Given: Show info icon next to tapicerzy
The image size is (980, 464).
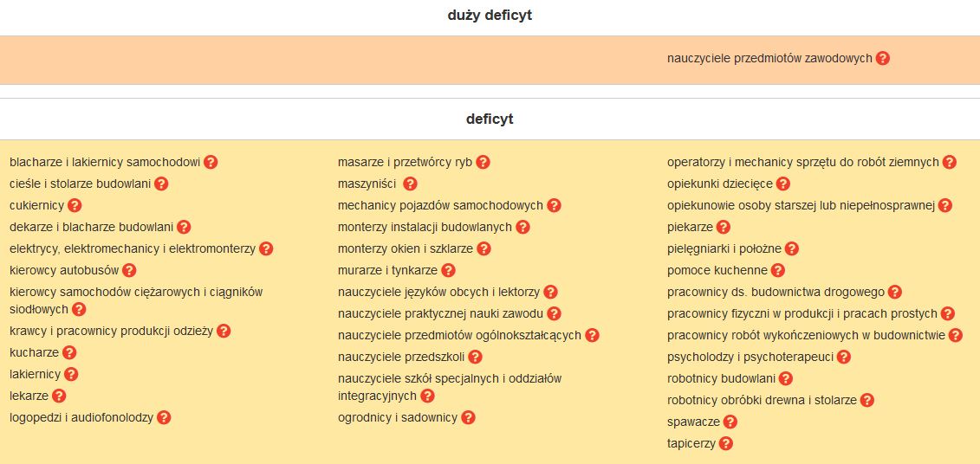Looking at the screenshot, I should pos(726,444).
